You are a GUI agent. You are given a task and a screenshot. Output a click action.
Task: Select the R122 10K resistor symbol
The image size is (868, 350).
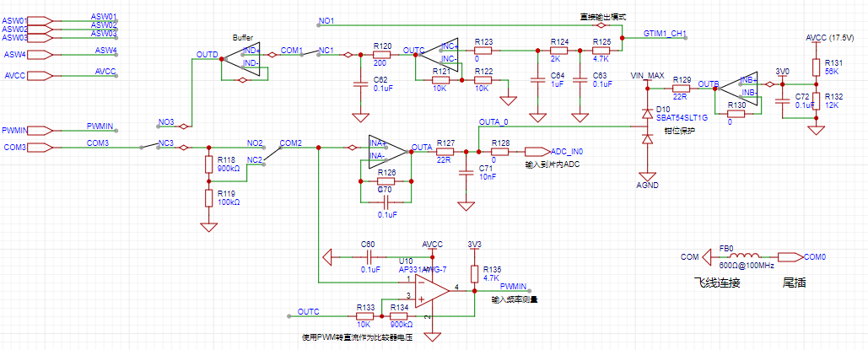point(483,80)
